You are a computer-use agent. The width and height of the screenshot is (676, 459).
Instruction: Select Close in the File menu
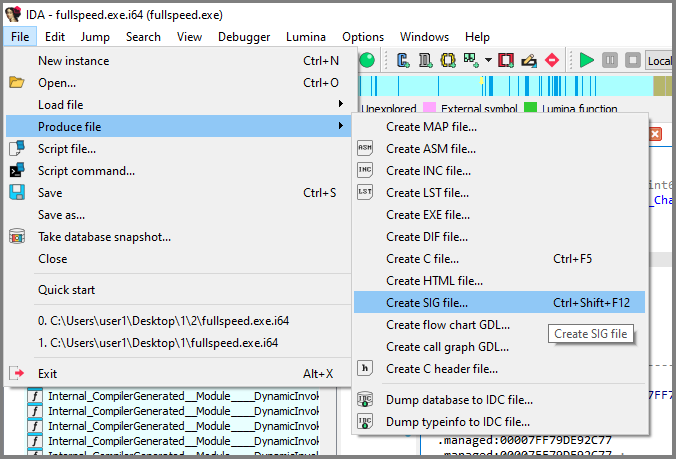[x=178, y=259]
